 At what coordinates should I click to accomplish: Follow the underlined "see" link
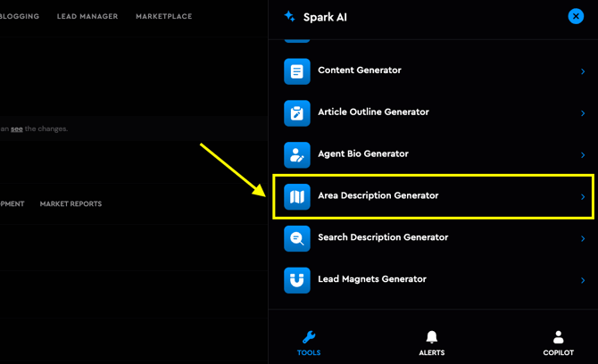click(17, 128)
